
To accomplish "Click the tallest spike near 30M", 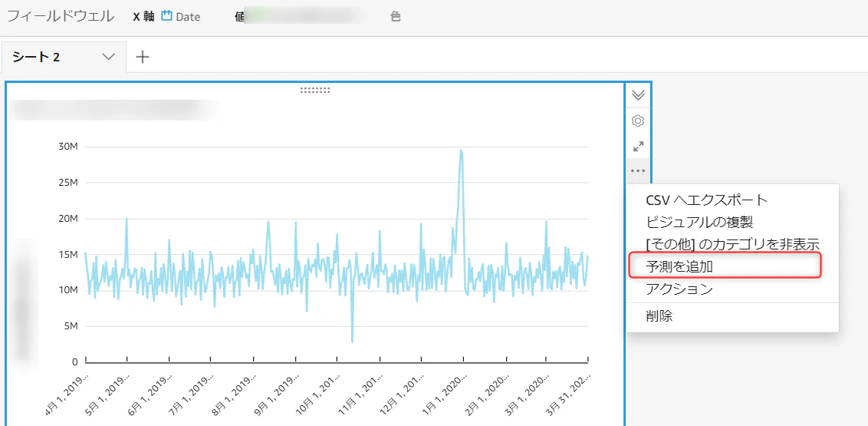I will (461, 151).
